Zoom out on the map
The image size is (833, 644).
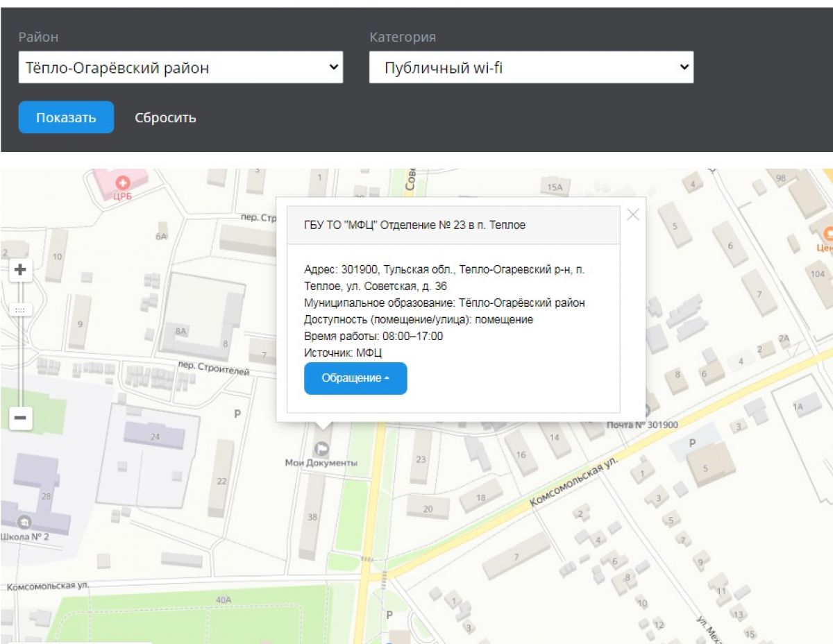pyautogui.click(x=20, y=418)
